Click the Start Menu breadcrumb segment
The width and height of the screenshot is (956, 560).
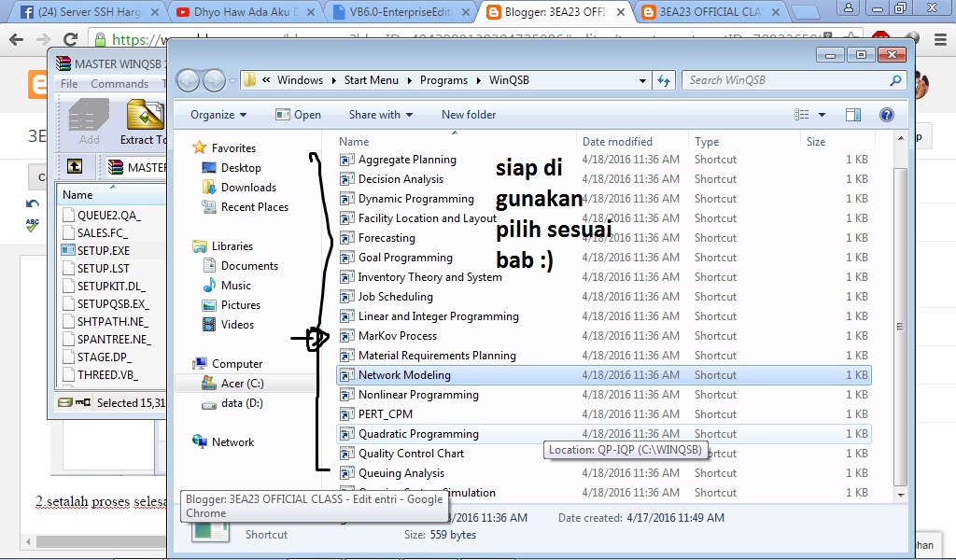(x=371, y=80)
